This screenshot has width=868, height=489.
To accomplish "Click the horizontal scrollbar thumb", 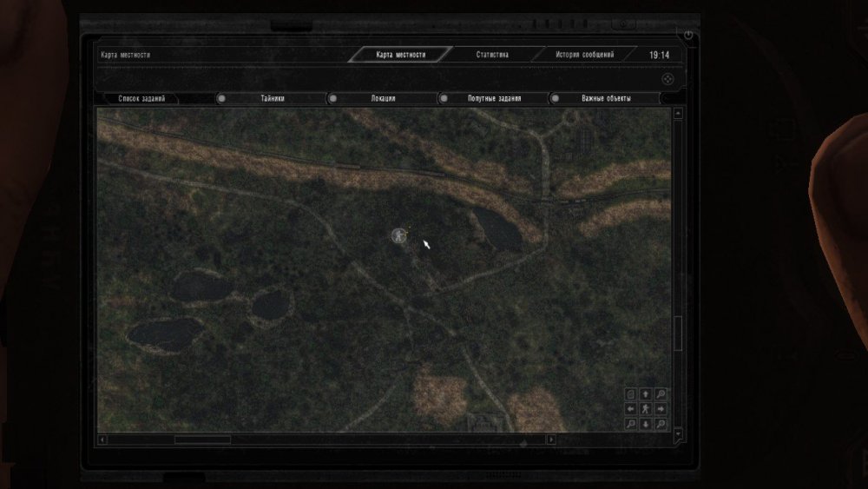I will 202,439.
